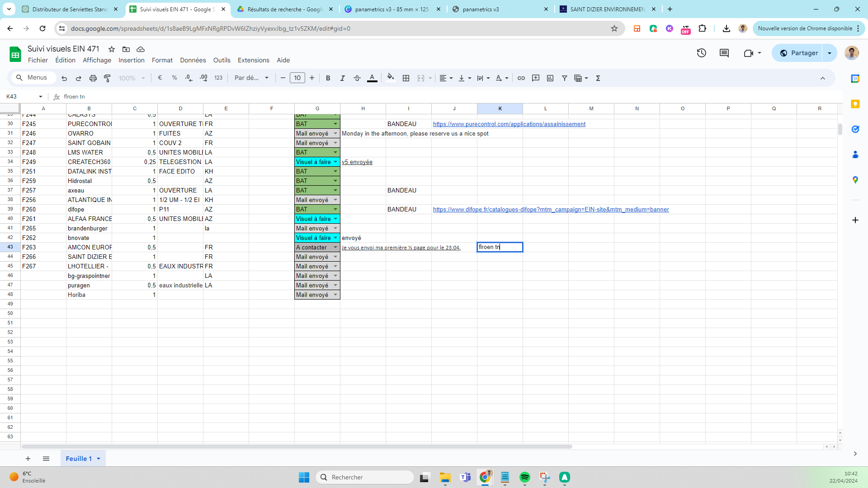
Task: Open Spotify from the taskbar
Action: (525, 477)
